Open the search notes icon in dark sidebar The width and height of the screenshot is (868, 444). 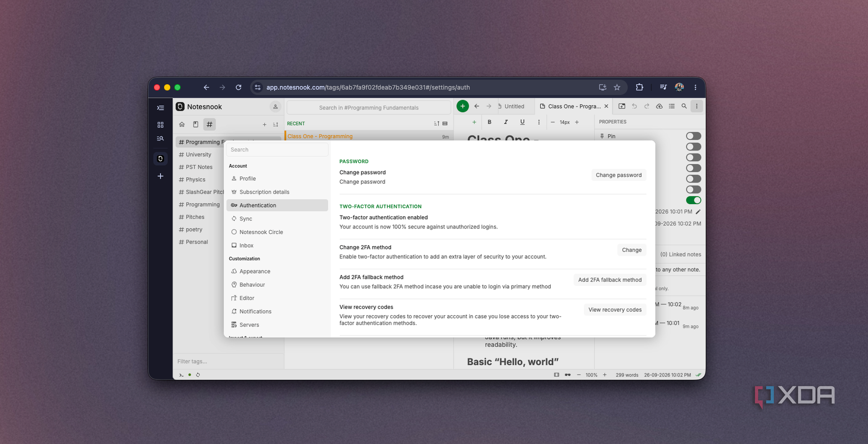tap(160, 138)
